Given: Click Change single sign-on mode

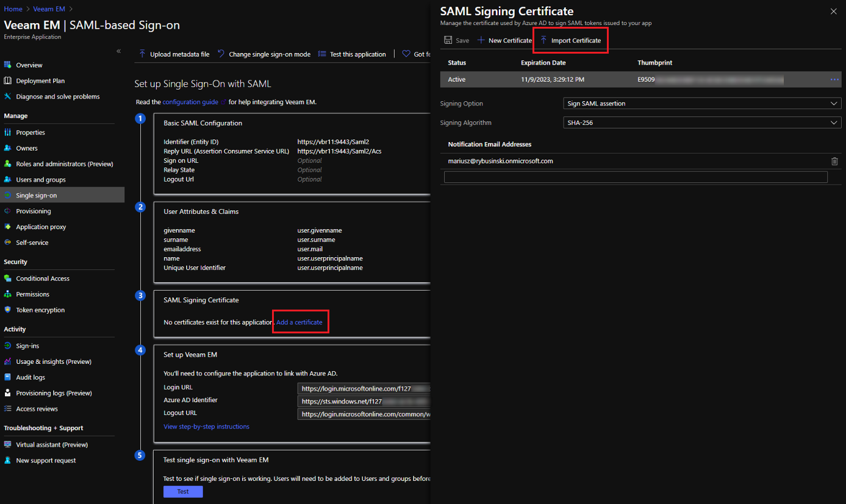Looking at the screenshot, I should (x=264, y=54).
